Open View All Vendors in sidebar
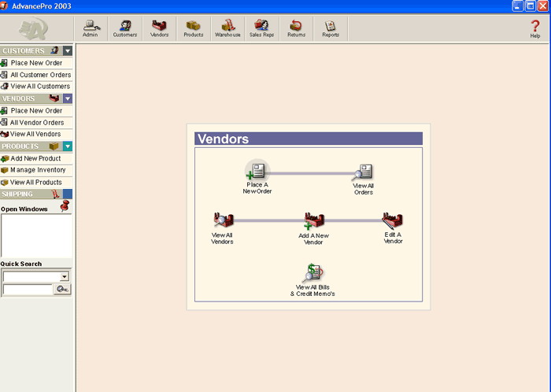 pos(36,134)
